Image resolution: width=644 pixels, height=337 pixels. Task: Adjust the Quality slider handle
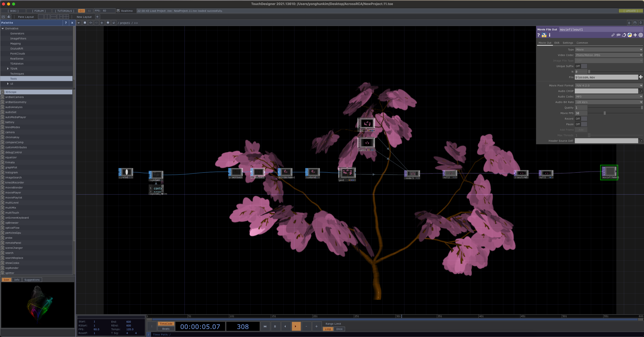[x=642, y=108]
